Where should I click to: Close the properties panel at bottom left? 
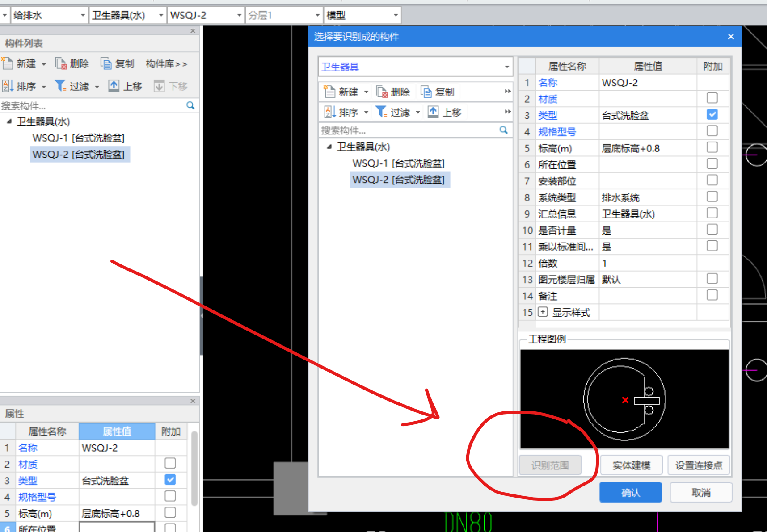pyautogui.click(x=193, y=401)
